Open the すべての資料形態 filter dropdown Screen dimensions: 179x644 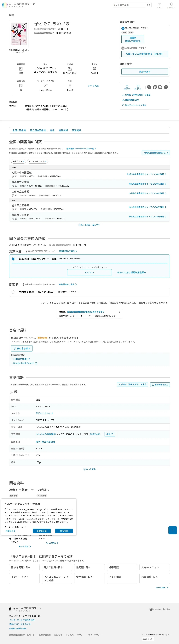point(38,161)
